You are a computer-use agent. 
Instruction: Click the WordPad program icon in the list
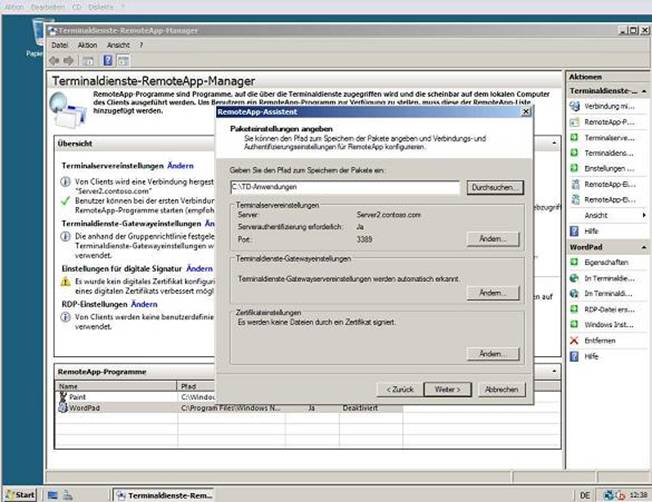[63, 408]
